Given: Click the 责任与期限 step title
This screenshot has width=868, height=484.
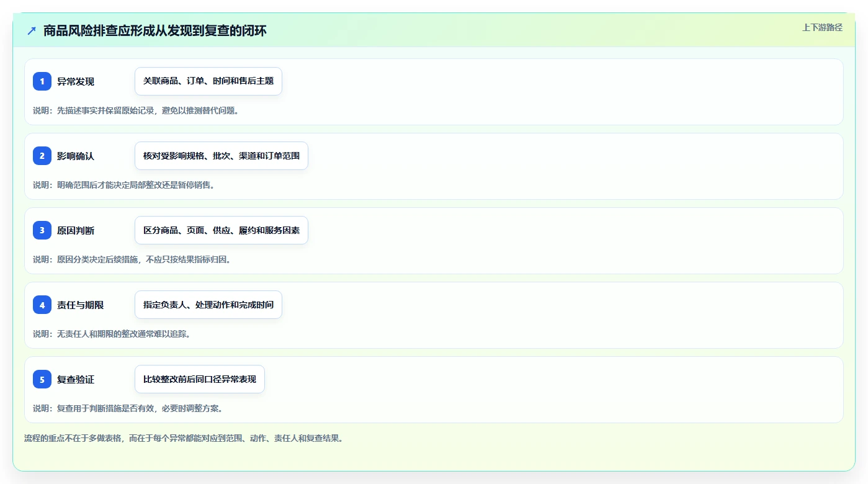Looking at the screenshot, I should [x=81, y=305].
